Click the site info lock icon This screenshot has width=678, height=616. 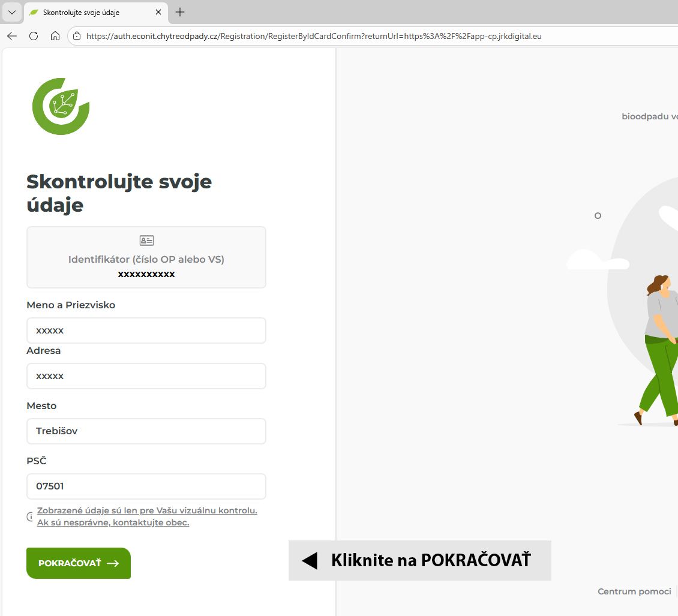pyautogui.click(x=77, y=37)
